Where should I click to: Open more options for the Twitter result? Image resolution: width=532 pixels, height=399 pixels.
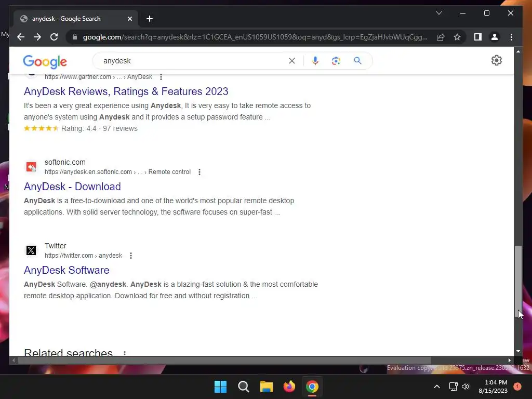pos(131,256)
